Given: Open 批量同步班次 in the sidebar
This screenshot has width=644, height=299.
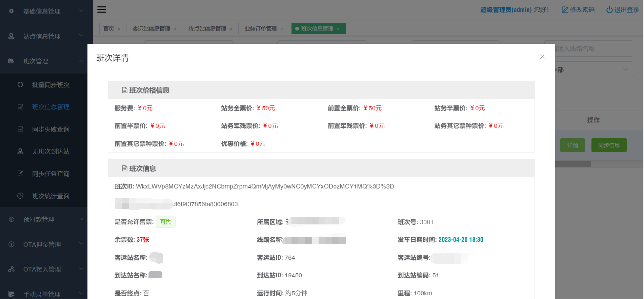Looking at the screenshot, I should click(x=51, y=85).
